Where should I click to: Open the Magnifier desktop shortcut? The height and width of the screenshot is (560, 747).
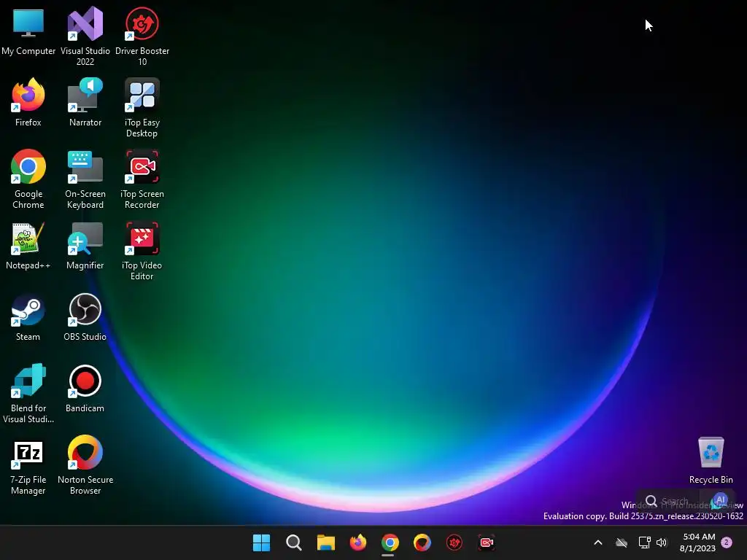[85, 246]
